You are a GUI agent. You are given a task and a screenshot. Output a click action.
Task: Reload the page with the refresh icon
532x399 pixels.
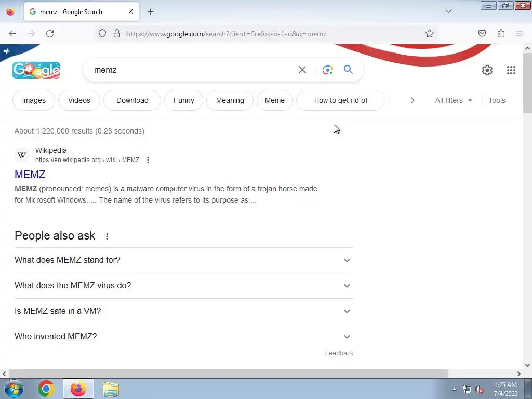click(x=50, y=34)
